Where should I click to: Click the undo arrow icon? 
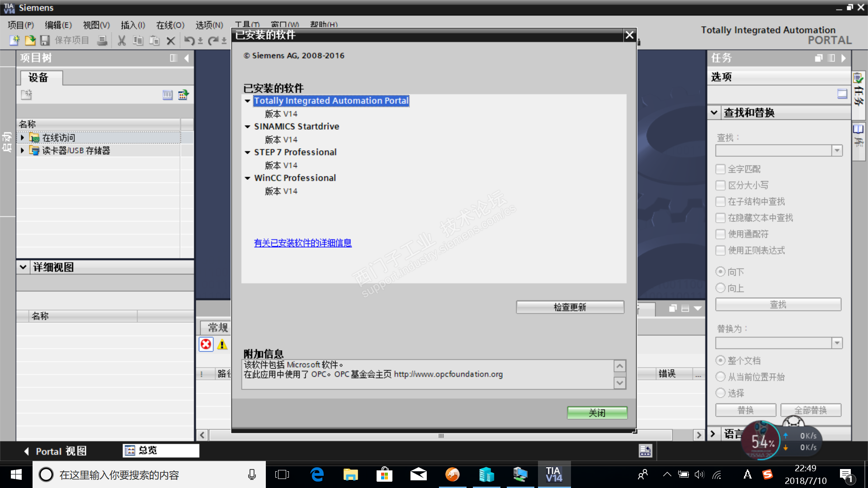coord(189,41)
